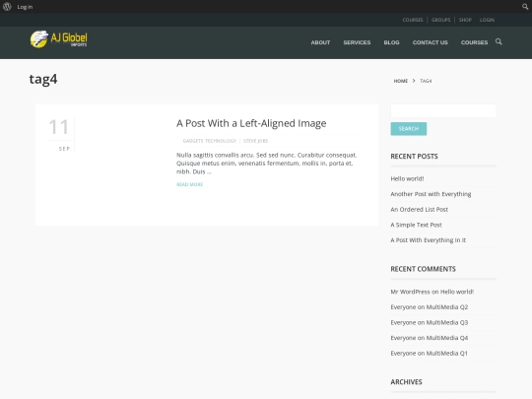This screenshot has width=532, height=399.
Task: Open recent post A Post With Everything In It
Action: (428, 240)
